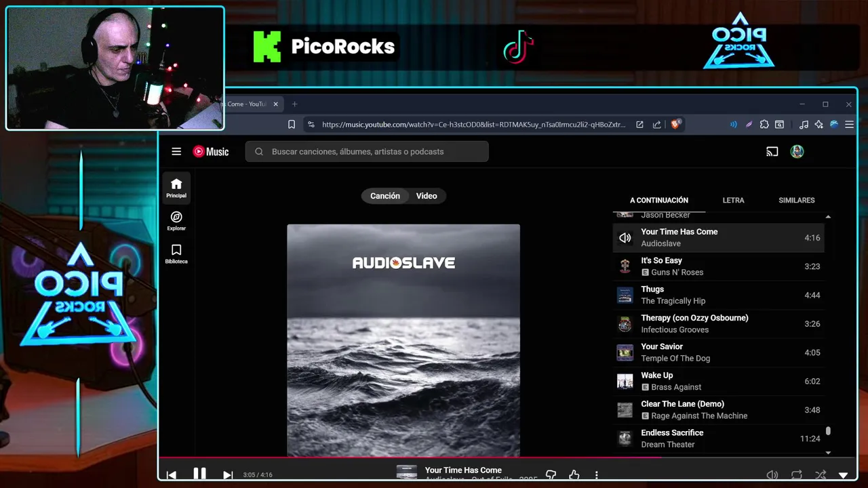Click the queue scrollbar down arrow
Screen dimensions: 868x488
(x=828, y=452)
